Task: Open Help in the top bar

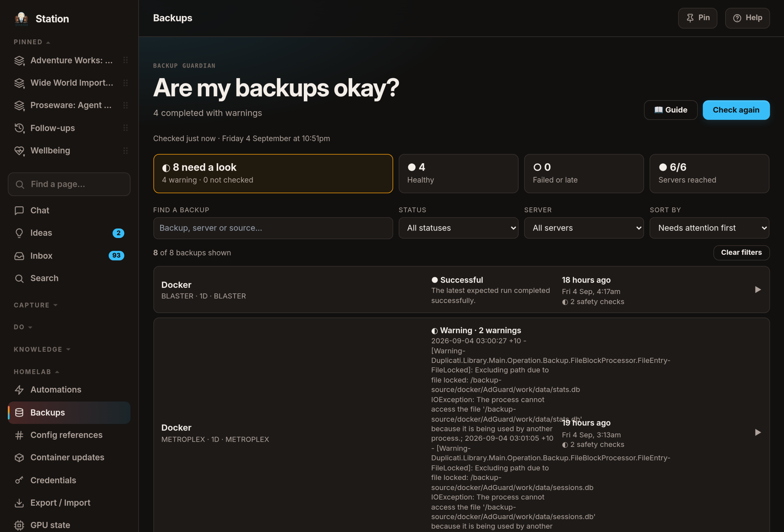Action: click(747, 18)
